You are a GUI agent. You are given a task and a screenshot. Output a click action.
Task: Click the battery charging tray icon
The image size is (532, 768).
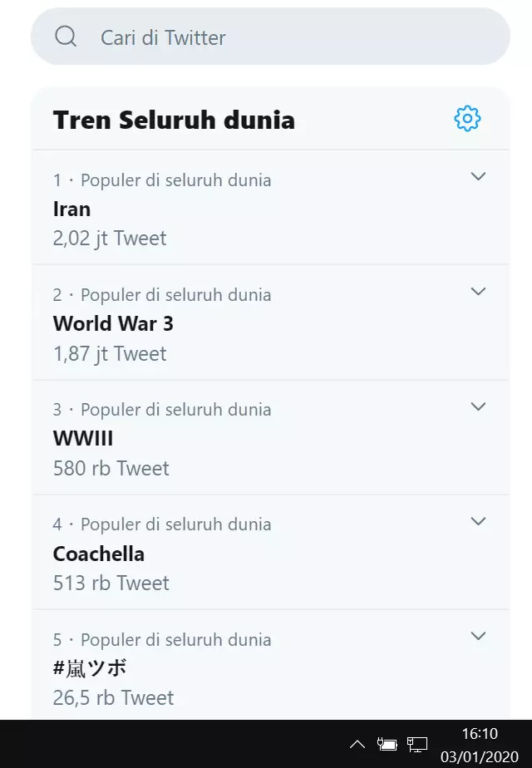pyautogui.click(x=387, y=744)
